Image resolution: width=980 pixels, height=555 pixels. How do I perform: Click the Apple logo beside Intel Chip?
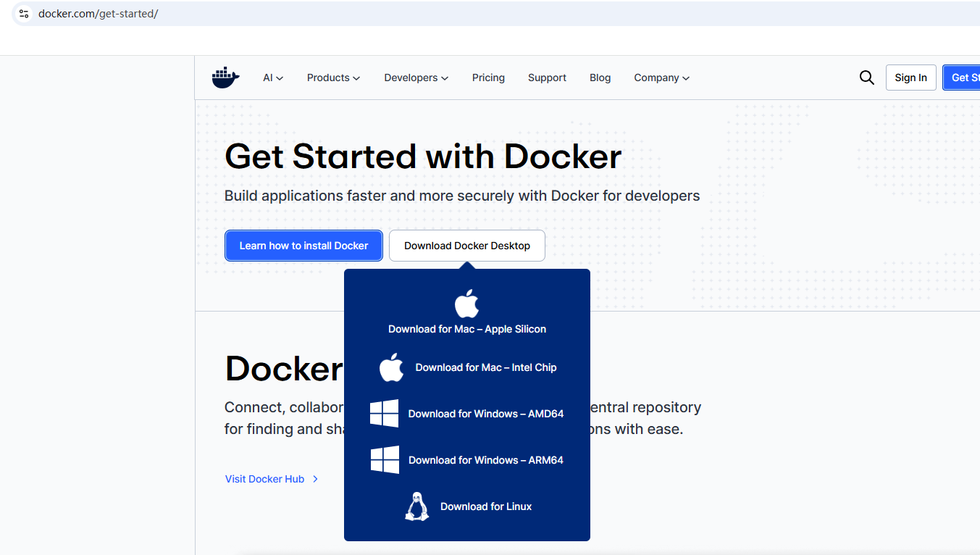pos(392,367)
